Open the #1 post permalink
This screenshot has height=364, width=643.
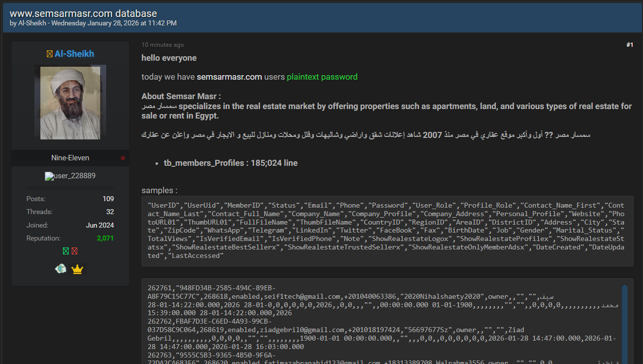tap(630, 45)
